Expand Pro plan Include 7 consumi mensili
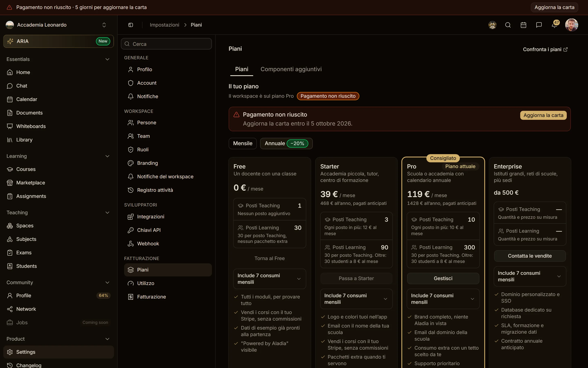 tap(443, 299)
